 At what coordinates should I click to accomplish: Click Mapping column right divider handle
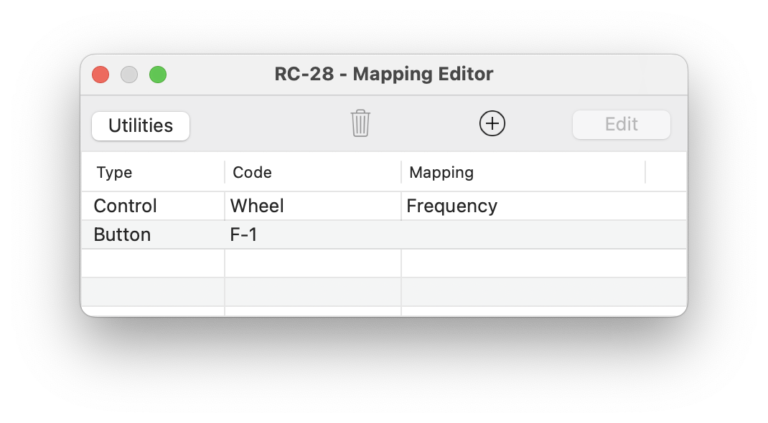coord(646,172)
